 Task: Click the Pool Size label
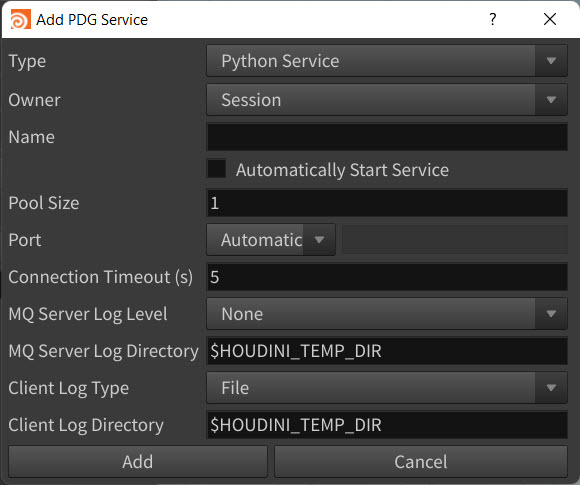pos(44,203)
